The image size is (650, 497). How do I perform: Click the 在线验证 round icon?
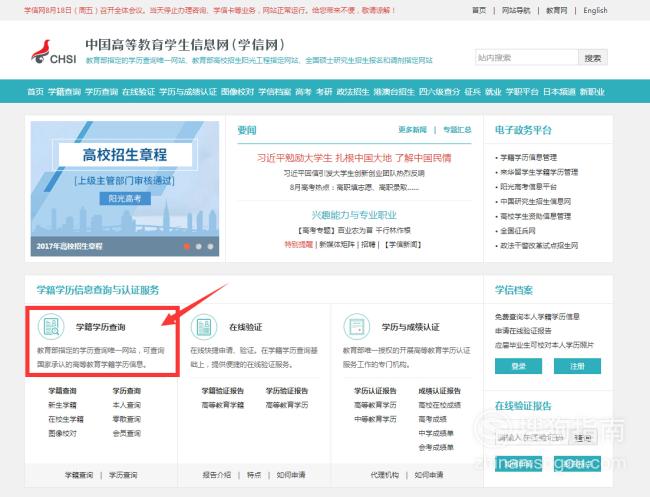pos(204,327)
